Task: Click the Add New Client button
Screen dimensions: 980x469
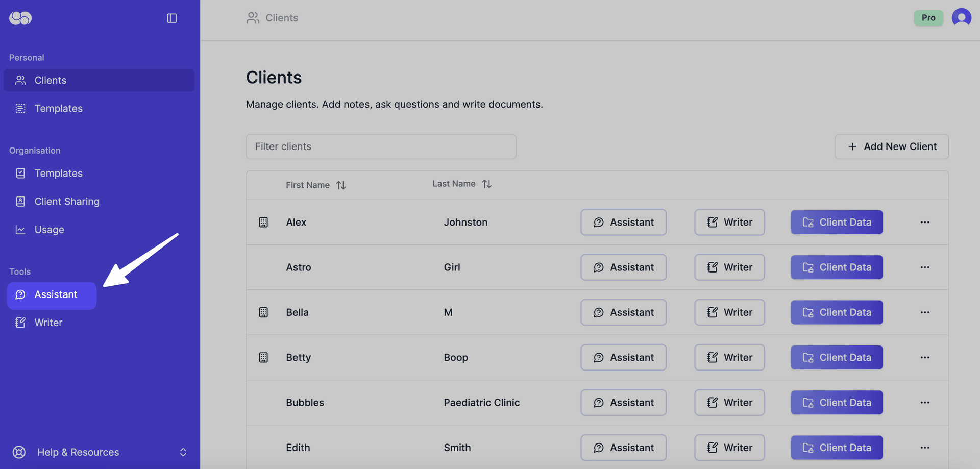Action: pos(891,146)
